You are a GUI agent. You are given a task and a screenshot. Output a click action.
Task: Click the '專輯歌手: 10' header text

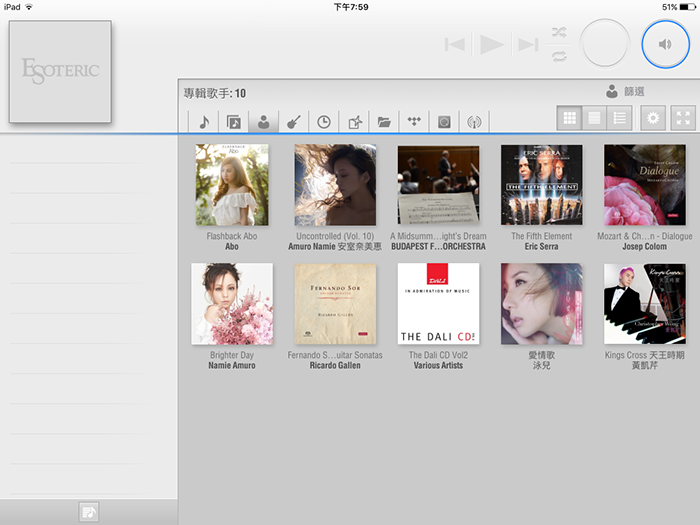tap(215, 93)
